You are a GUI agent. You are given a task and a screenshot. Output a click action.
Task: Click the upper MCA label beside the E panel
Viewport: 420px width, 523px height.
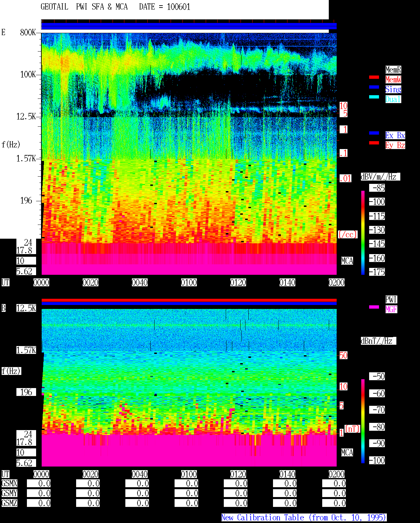(347, 261)
